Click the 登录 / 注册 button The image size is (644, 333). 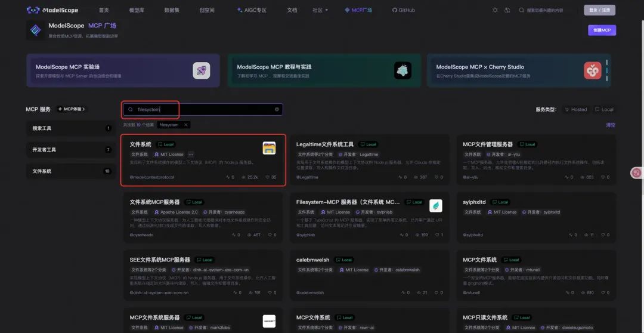(x=600, y=10)
